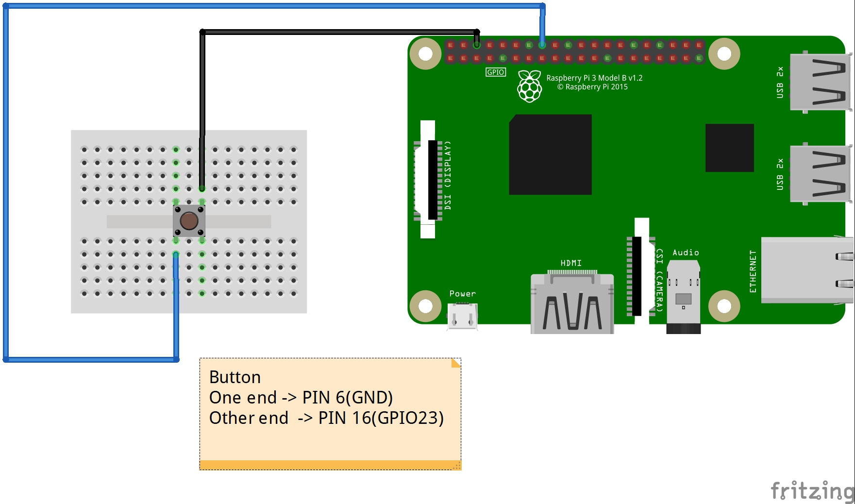Click the 'Other end -> PIN 16(GPIO23)' line
The height and width of the screenshot is (504, 855).
click(x=326, y=418)
